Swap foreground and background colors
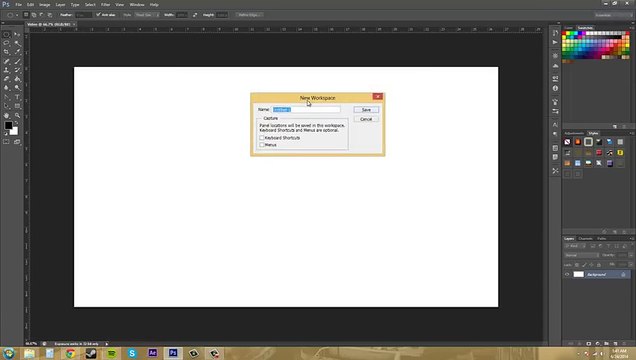Viewport: 636px width, 360px height. click(x=17, y=123)
